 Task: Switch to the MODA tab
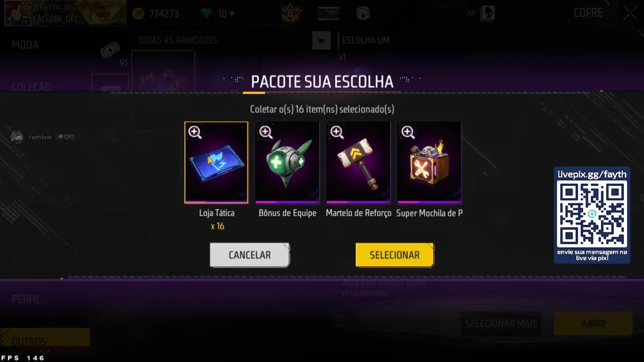(25, 45)
